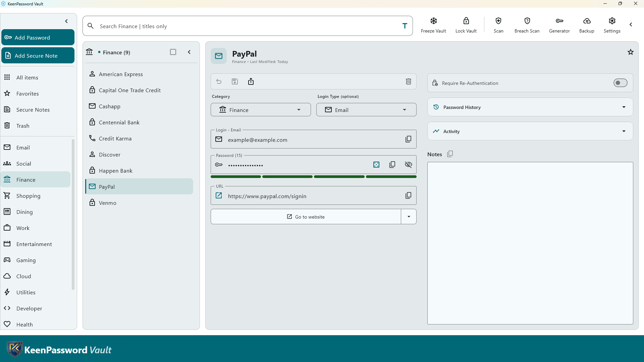The height and width of the screenshot is (362, 644).
Task: Expand the Activity panel
Action: click(x=530, y=131)
